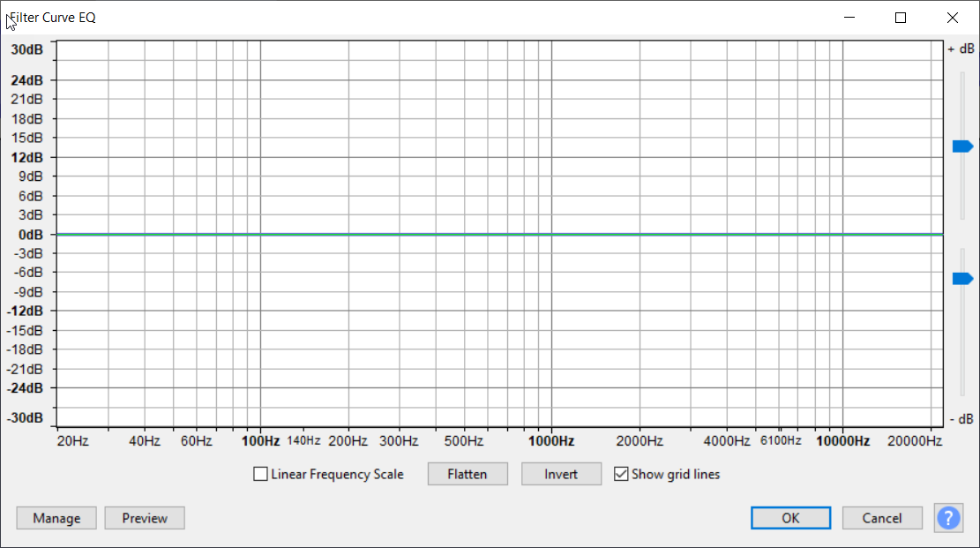This screenshot has width=980, height=548.
Task: Cancel the Filter Curve EQ dialog
Action: pyautogui.click(x=882, y=518)
